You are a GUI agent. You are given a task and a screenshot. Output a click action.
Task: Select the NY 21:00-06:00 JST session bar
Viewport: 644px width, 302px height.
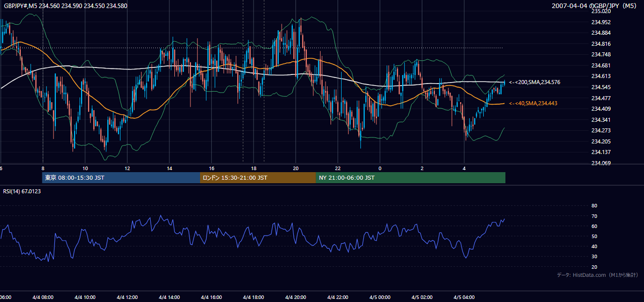pyautogui.click(x=411, y=178)
